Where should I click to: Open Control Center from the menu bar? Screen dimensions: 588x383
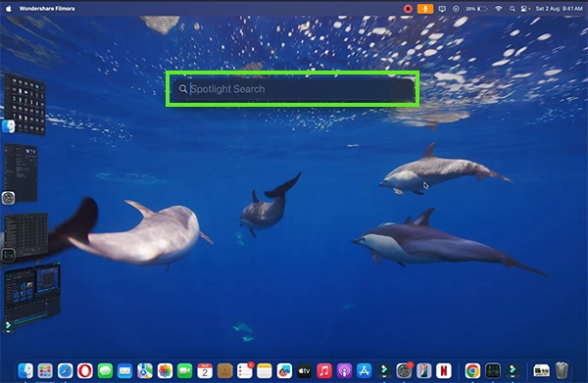524,9
